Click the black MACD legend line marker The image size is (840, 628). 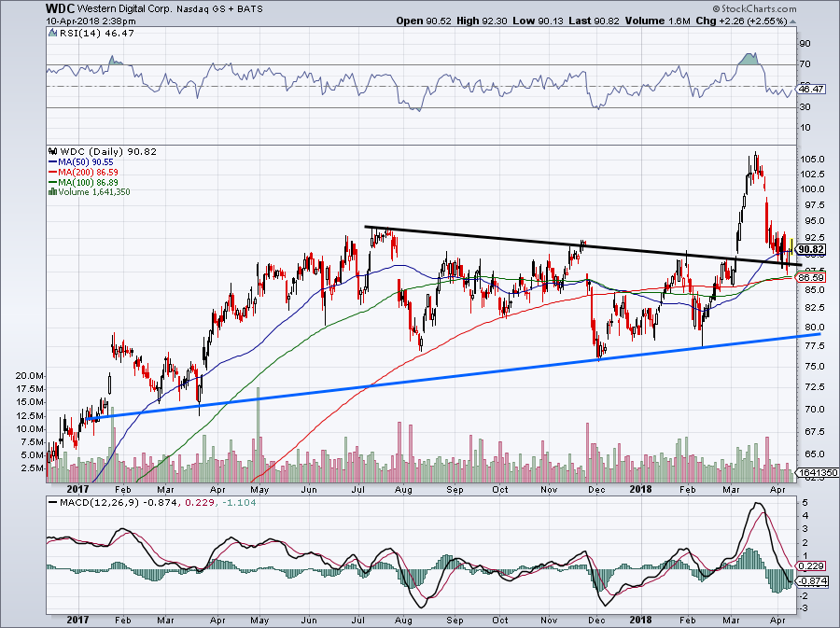pyautogui.click(x=52, y=503)
